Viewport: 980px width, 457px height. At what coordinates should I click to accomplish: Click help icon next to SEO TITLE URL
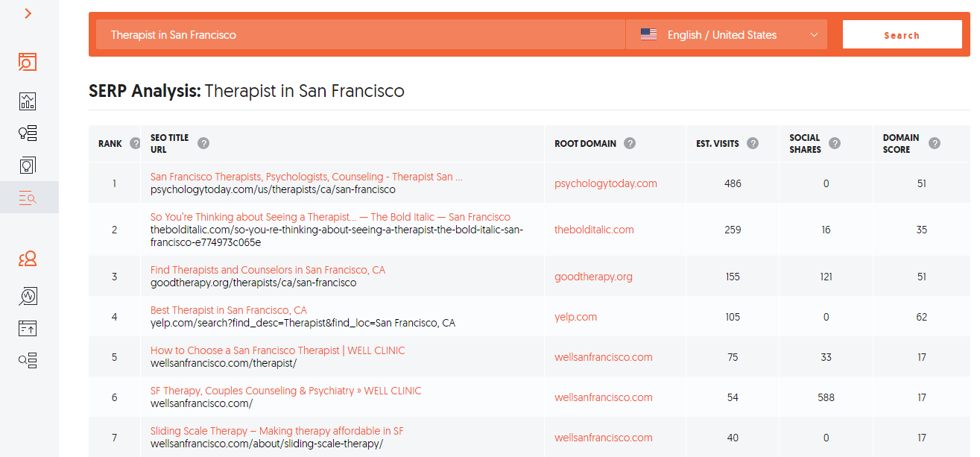click(x=203, y=143)
